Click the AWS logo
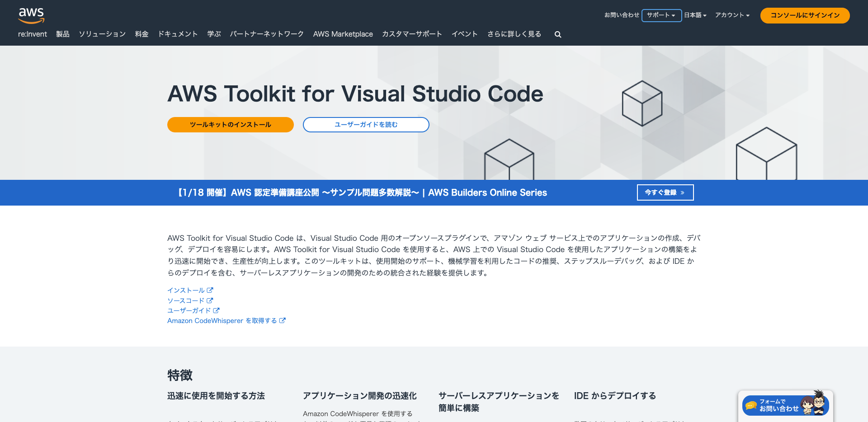The image size is (868, 422). [31, 14]
